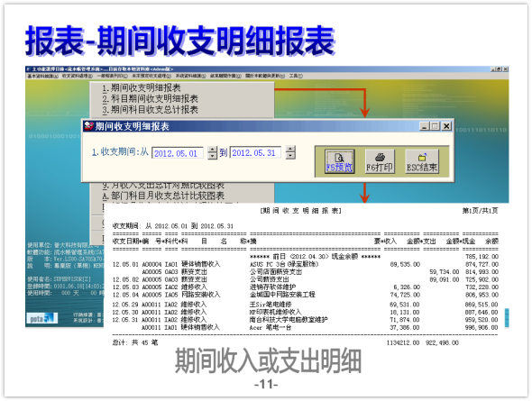Maximize the 期间收支明细报表 dialog window
The image size is (532, 401).
435,126
